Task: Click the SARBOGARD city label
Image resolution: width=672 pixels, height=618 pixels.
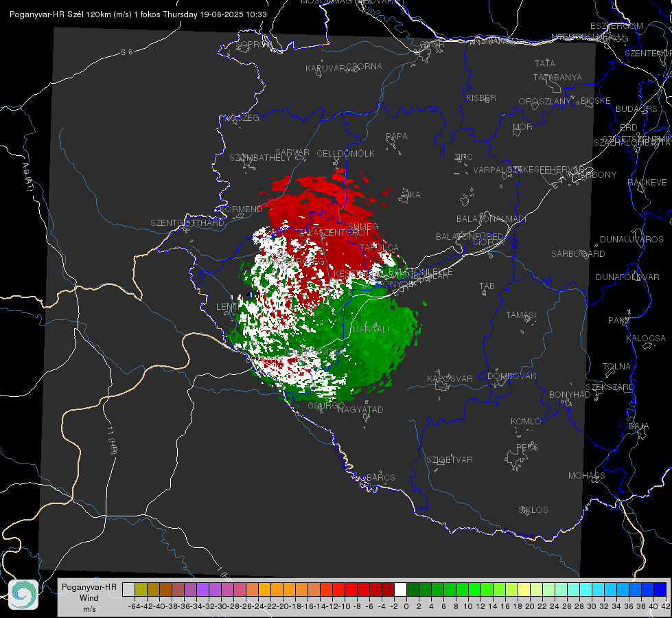Action: (578, 254)
